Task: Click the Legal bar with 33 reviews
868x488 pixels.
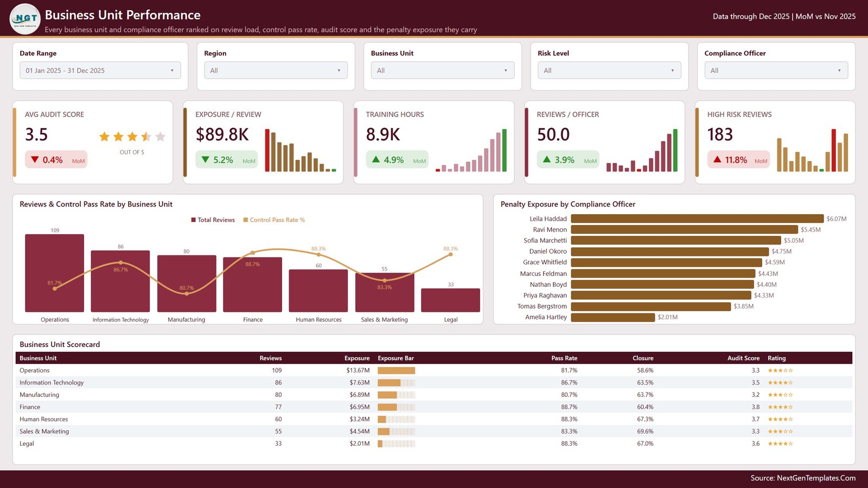Action: 450,300
